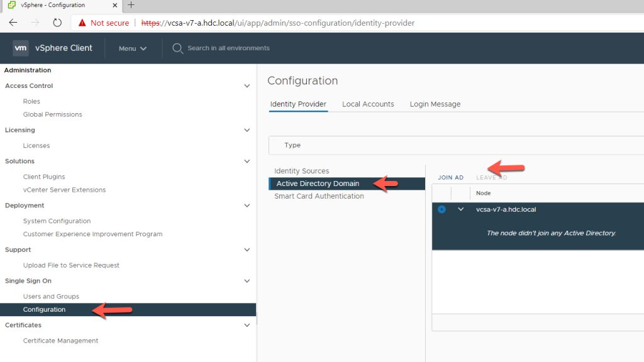
Task: Click the Solutions heading
Action: pyautogui.click(x=19, y=162)
